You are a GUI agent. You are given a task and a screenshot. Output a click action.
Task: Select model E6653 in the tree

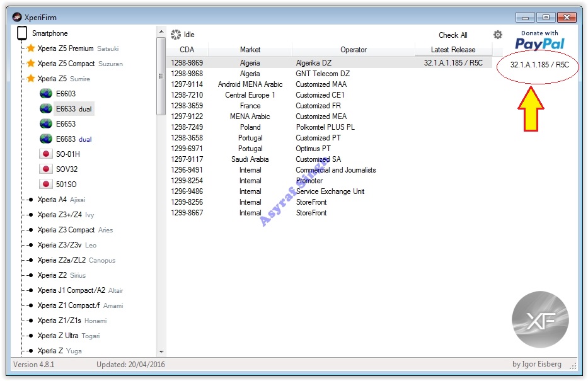point(66,123)
